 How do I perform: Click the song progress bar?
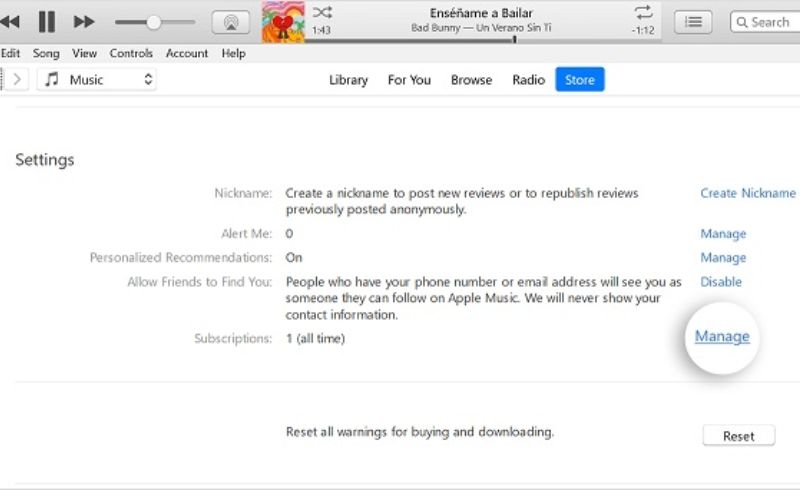tap(482, 40)
